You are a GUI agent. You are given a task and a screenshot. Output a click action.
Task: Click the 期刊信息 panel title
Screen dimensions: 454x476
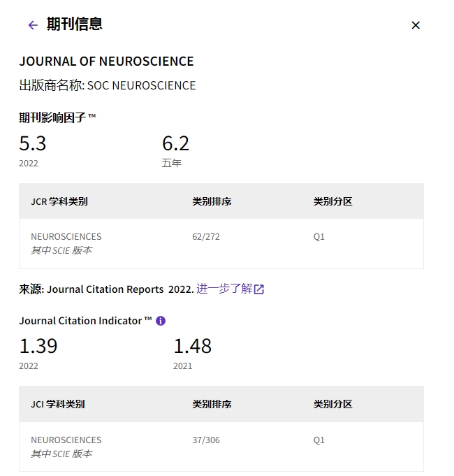(75, 24)
